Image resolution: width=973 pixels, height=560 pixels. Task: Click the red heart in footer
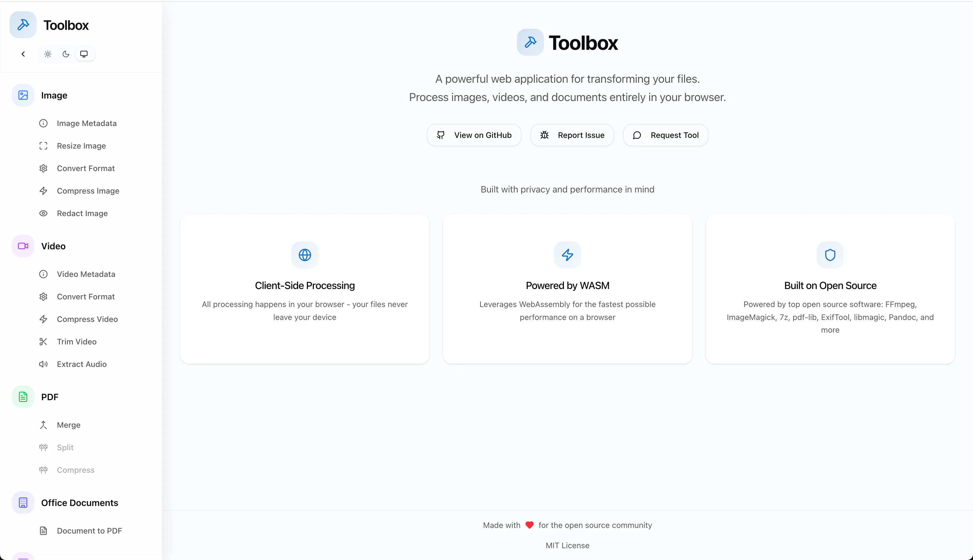click(529, 525)
